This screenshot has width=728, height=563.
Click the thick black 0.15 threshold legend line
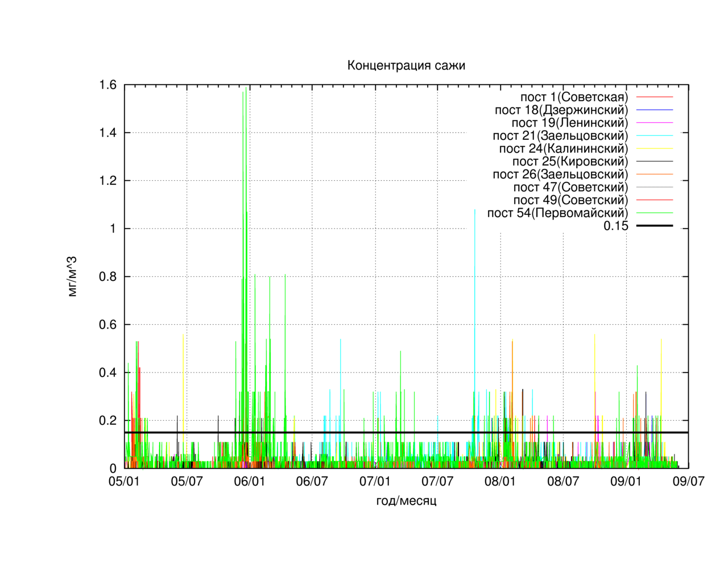[654, 226]
